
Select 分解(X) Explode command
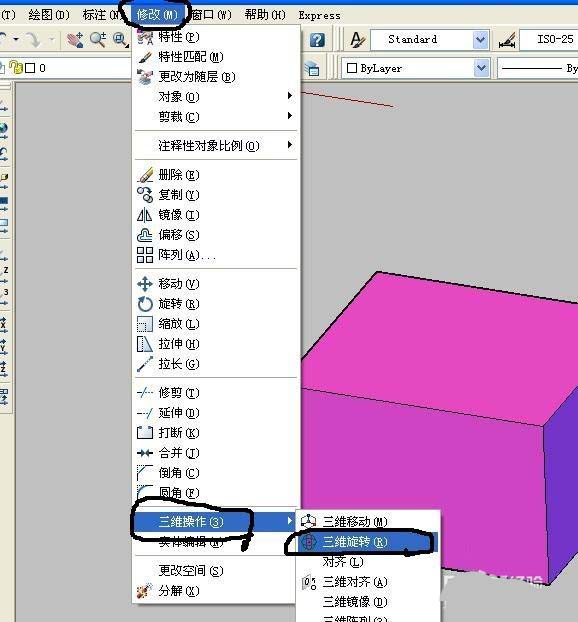[216, 591]
